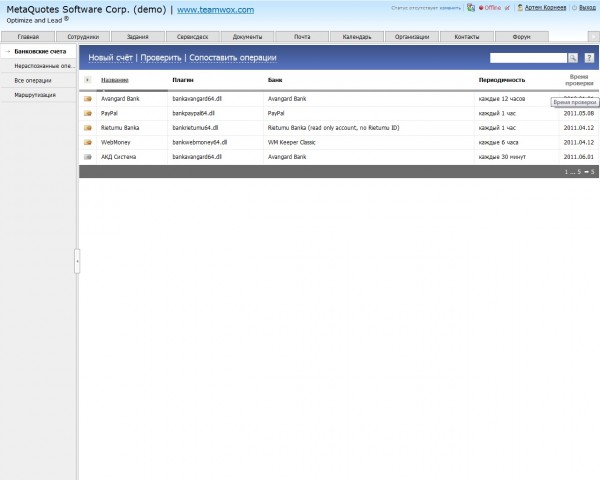The image size is (600, 480).
Task: Select the АКД Система name cell
Action: coord(118,157)
